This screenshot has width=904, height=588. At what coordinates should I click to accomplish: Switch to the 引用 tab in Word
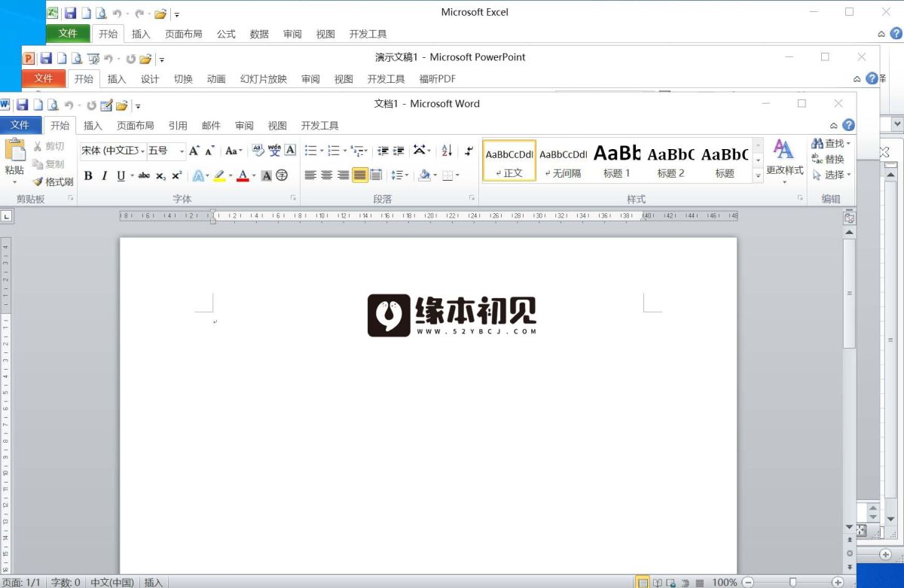coord(178,126)
